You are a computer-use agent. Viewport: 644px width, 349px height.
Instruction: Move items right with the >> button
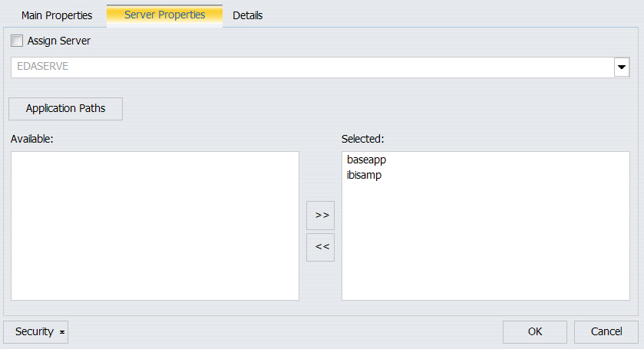pos(320,215)
